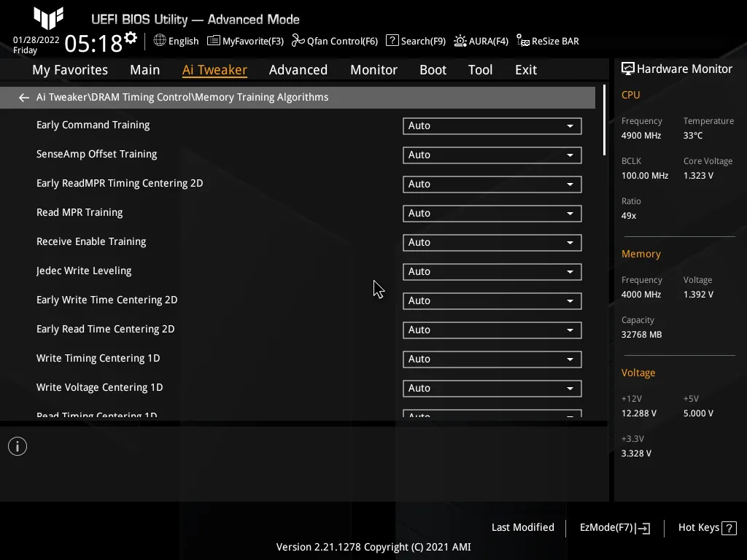Click the info icon in help panel
This screenshot has width=747, height=560.
(x=18, y=447)
